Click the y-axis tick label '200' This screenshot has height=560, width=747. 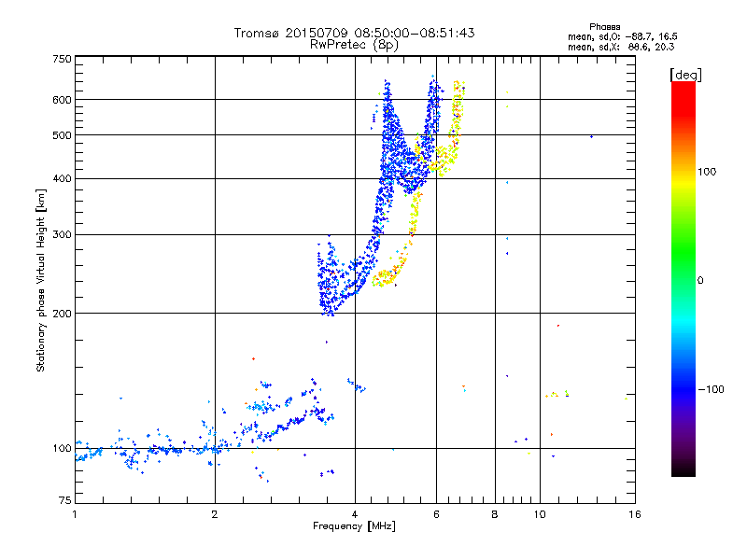coord(62,314)
